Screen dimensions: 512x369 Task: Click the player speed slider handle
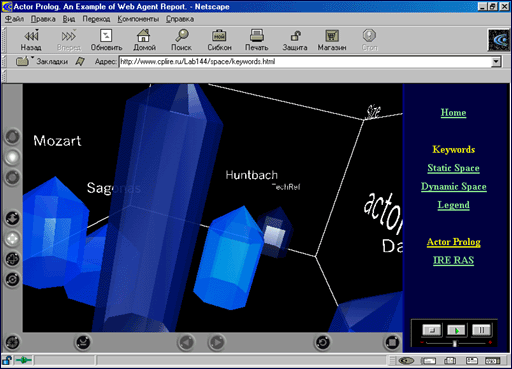455,343
